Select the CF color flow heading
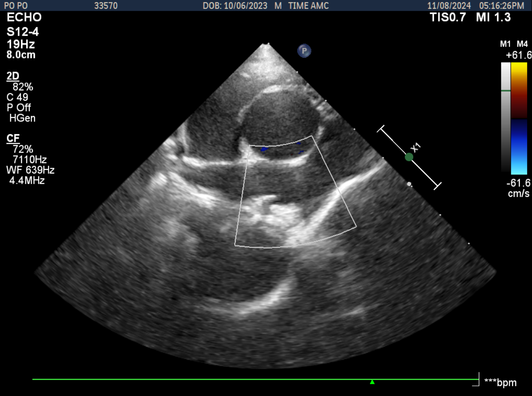 coord(13,139)
